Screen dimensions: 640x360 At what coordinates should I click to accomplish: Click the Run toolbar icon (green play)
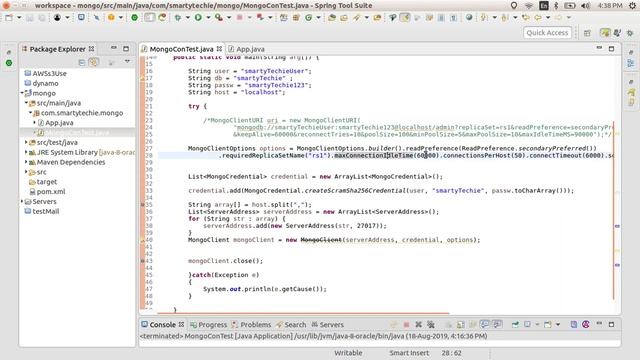pos(198,18)
